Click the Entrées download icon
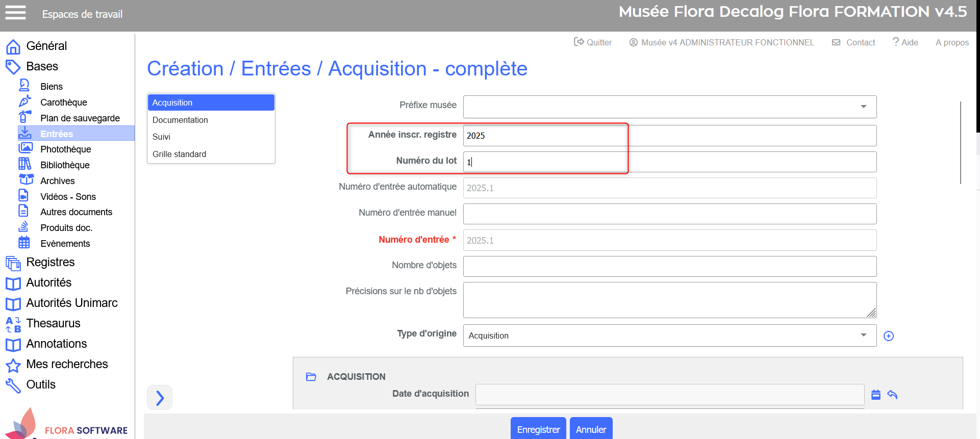The image size is (980, 439). (x=24, y=133)
